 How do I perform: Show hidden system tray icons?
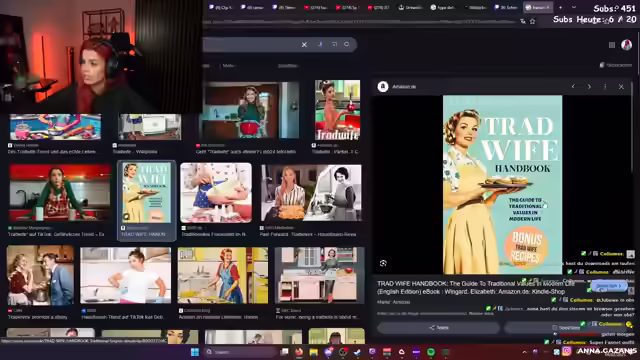[x=524, y=352]
